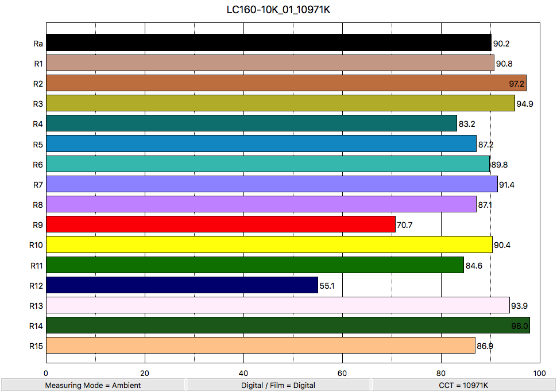Image resolution: width=557 pixels, height=392 pixels.
Task: Click the R6 axis label
Action: 38,164
